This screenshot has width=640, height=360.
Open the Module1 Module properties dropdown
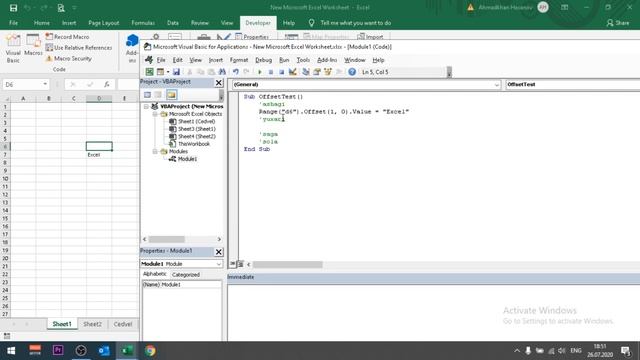point(218,264)
